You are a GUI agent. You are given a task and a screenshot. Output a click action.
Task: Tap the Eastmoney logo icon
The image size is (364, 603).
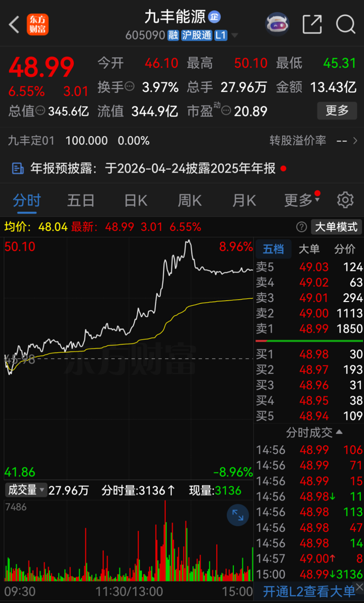(x=38, y=25)
